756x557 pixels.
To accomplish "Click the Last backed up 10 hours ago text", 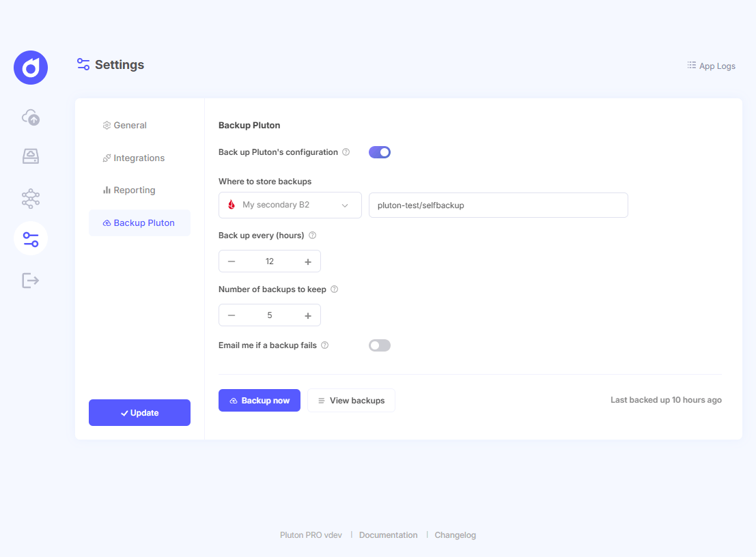I will coord(666,400).
